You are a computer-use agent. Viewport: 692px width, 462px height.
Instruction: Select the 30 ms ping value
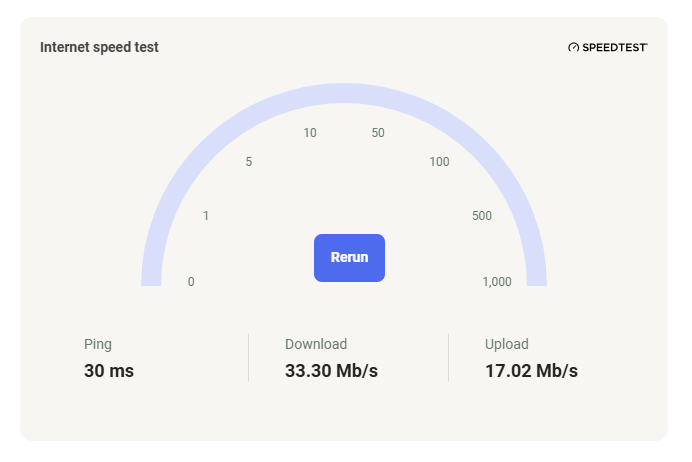click(x=109, y=371)
